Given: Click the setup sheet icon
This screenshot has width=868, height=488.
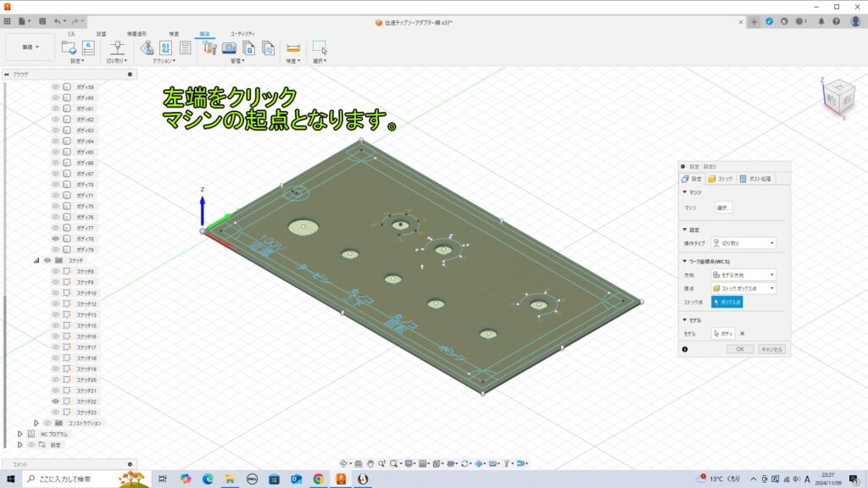Looking at the screenshot, I should click(185, 47).
